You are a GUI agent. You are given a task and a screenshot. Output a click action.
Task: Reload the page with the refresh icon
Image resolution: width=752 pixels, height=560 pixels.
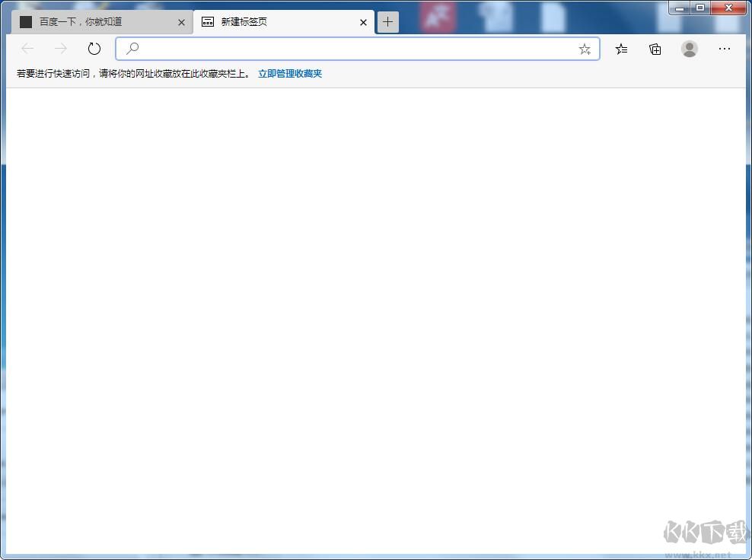94,49
